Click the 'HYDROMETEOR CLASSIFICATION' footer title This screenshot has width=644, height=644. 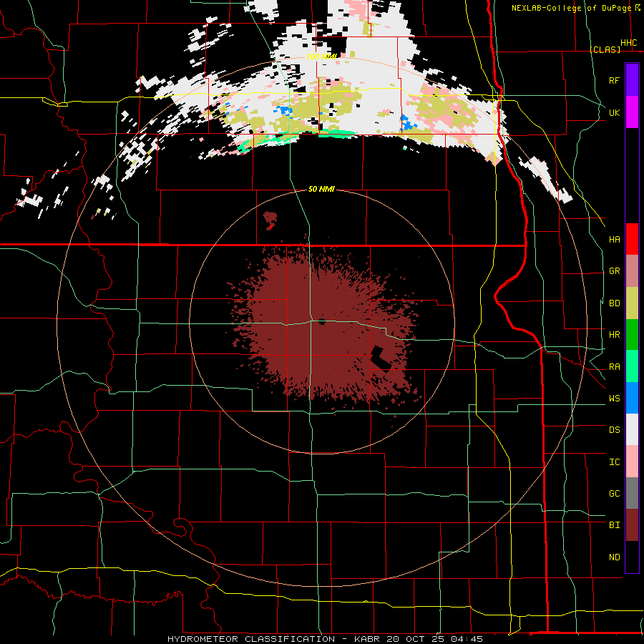coord(251,639)
